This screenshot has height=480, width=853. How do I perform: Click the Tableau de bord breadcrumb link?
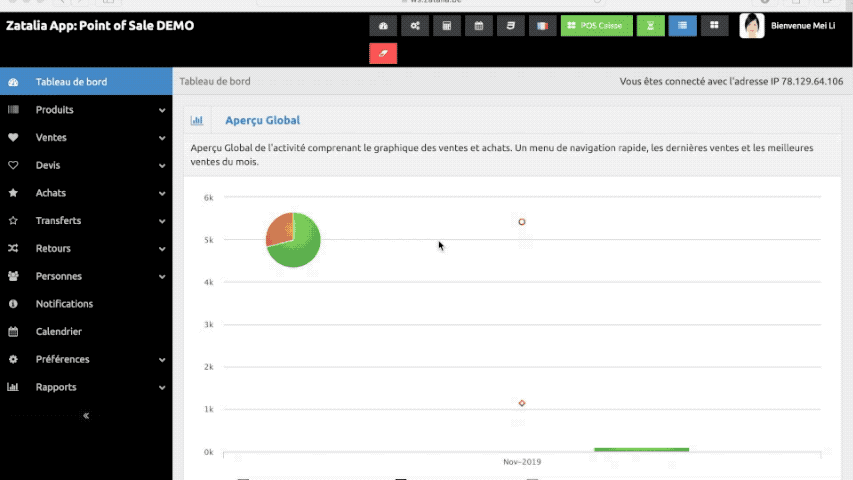(x=215, y=81)
